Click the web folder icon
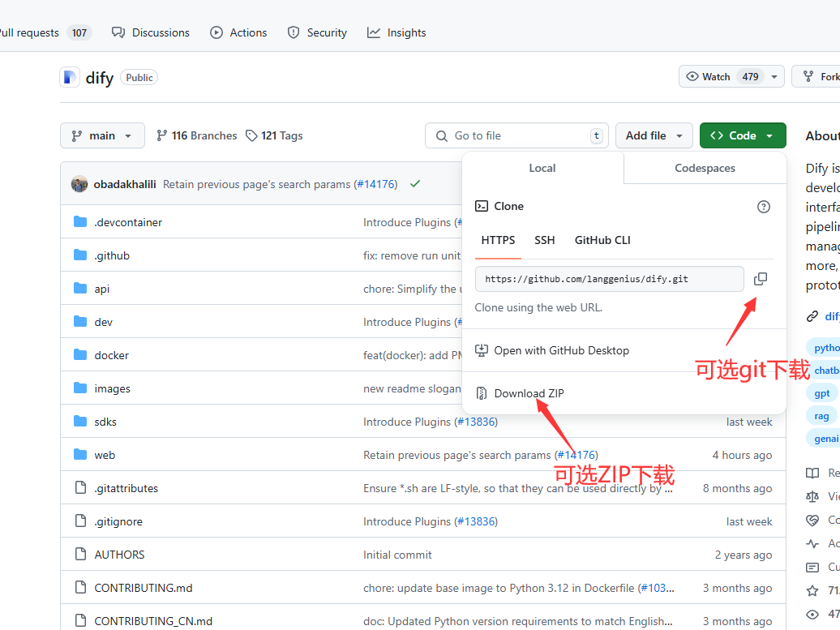Viewport: 840px width, 630px height. 80,454
